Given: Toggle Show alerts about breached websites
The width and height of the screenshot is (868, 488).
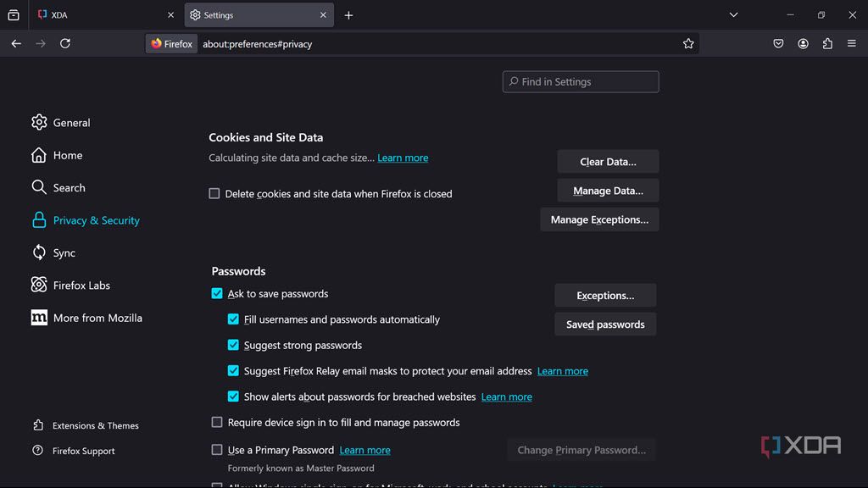Looking at the screenshot, I should point(233,396).
